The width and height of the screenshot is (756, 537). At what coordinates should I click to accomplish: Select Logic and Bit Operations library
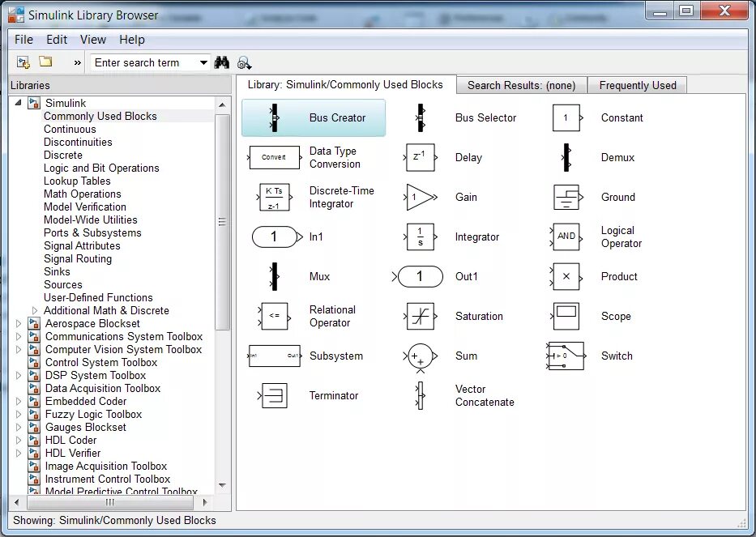tap(101, 168)
